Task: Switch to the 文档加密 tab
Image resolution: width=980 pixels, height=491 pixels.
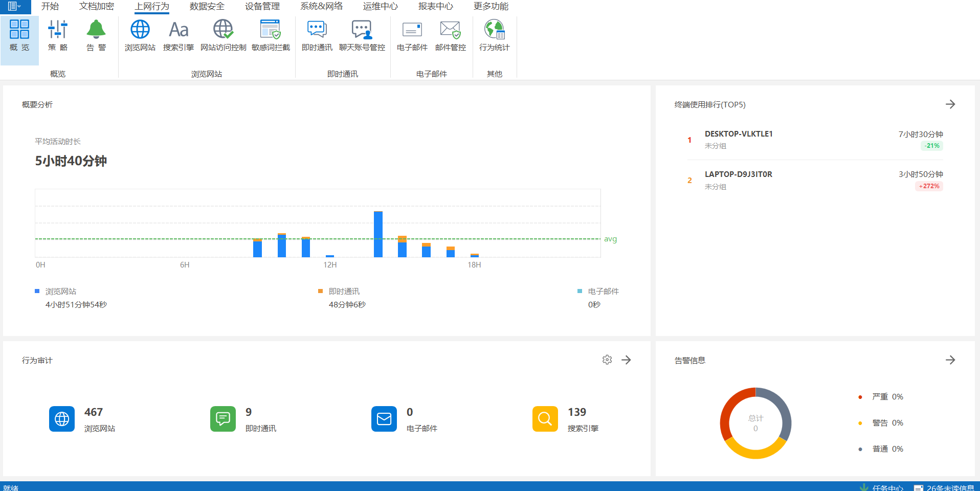Action: (97, 6)
